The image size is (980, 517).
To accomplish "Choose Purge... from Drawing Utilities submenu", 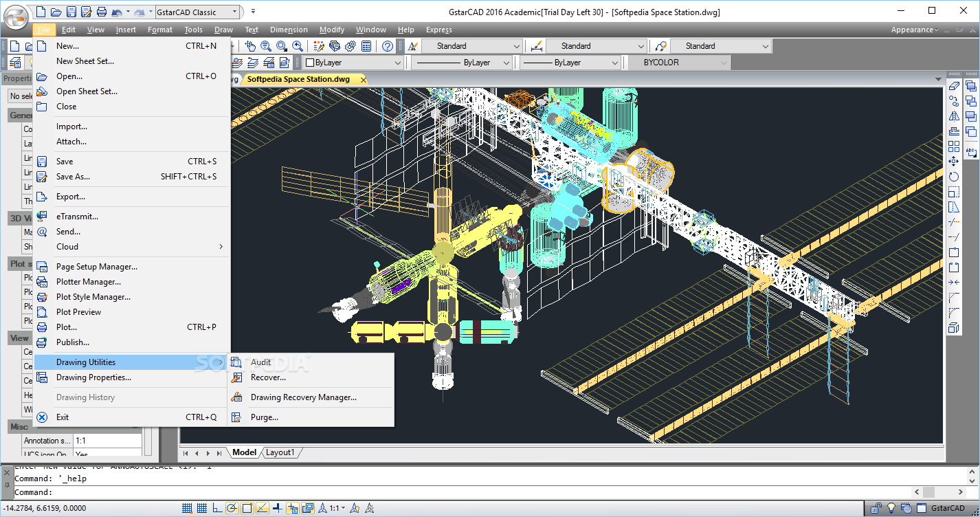I will point(311,417).
